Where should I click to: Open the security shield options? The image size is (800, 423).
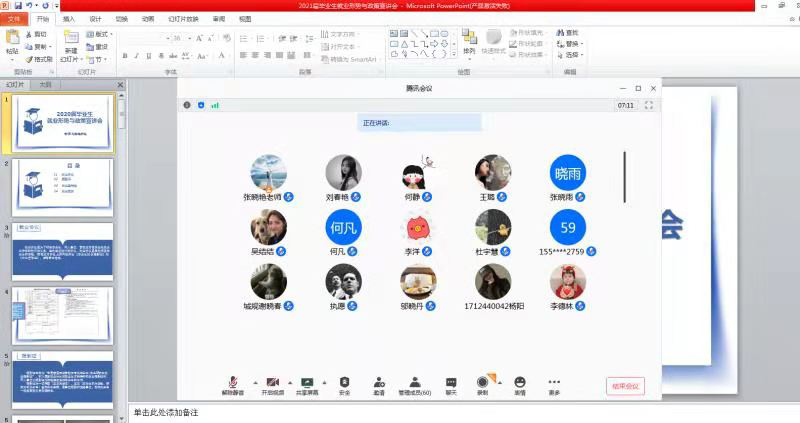click(344, 386)
